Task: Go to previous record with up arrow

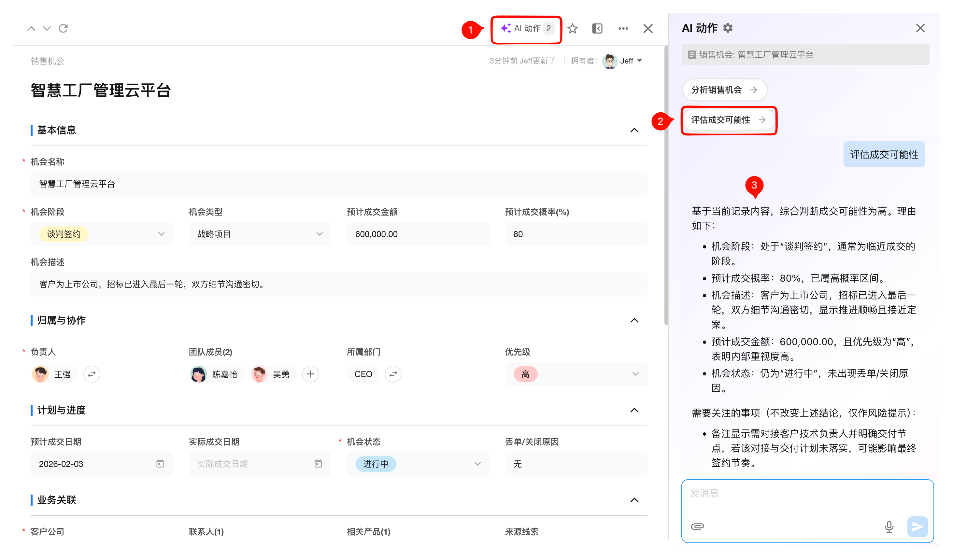Action: (31, 28)
